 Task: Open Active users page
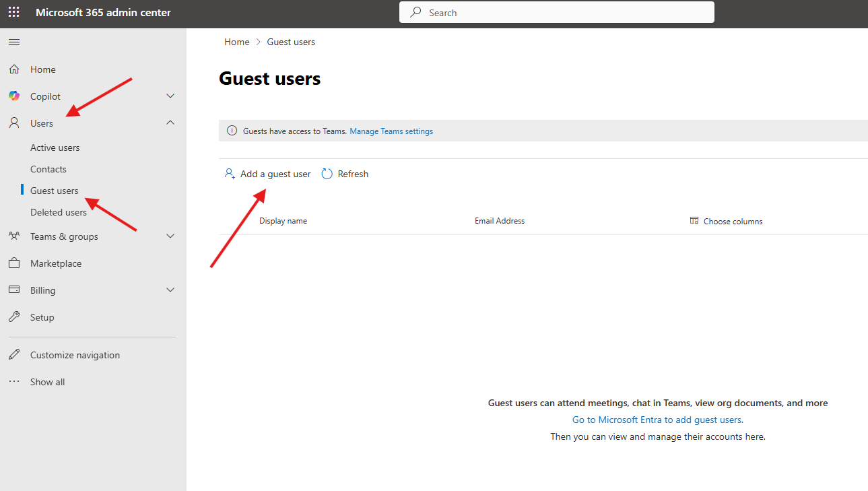pyautogui.click(x=55, y=148)
